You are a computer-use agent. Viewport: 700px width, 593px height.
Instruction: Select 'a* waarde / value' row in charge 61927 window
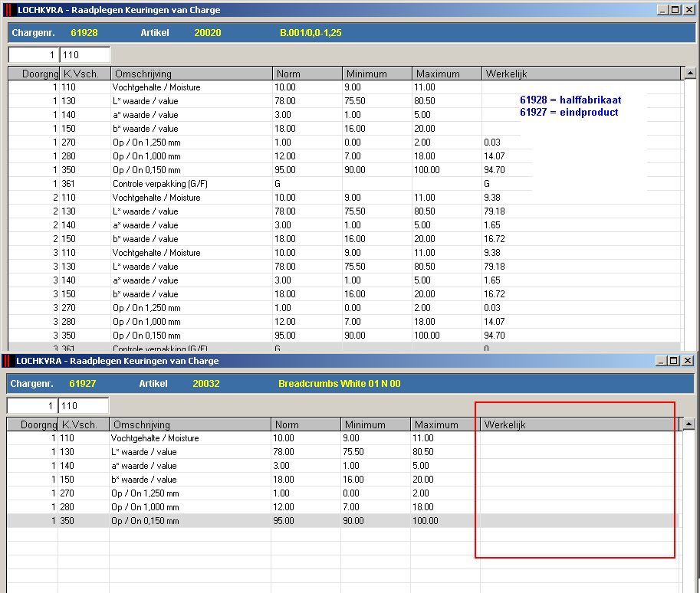343,466
